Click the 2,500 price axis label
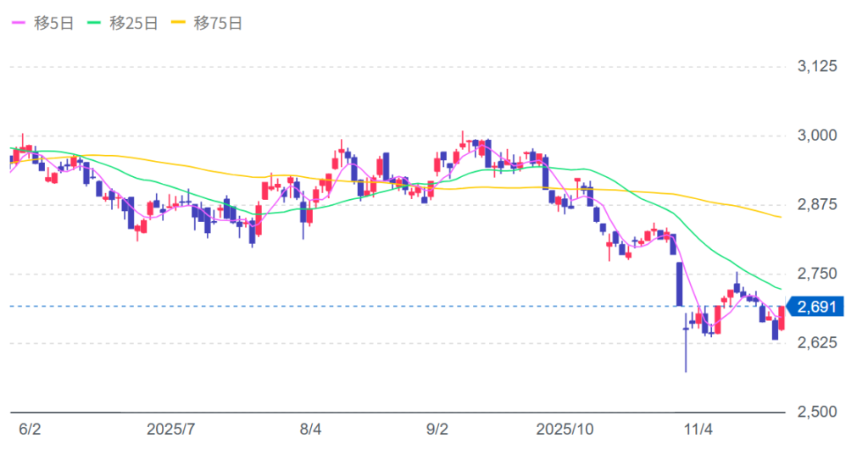The width and height of the screenshot is (868, 449). coord(819,412)
